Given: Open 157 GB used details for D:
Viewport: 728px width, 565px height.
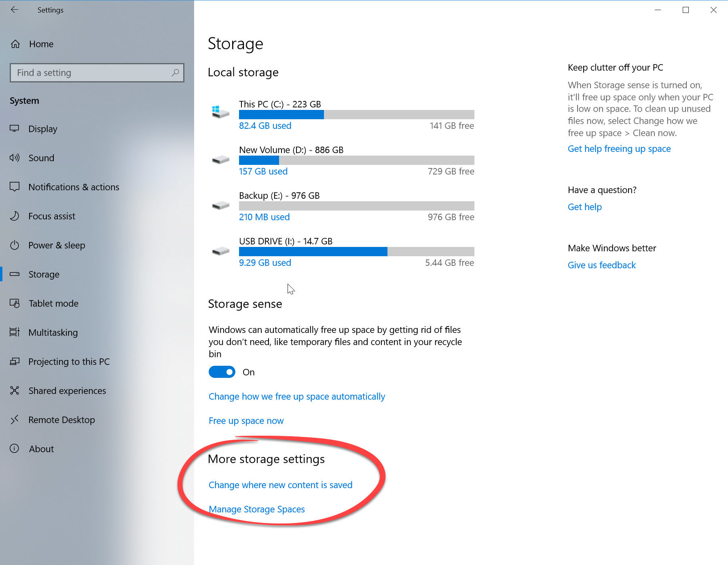Looking at the screenshot, I should (x=263, y=171).
